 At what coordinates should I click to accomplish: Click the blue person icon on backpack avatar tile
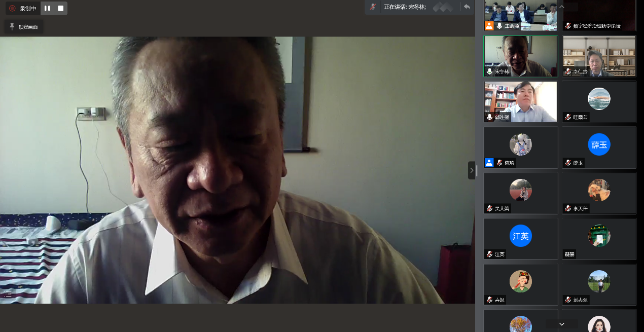point(489,163)
